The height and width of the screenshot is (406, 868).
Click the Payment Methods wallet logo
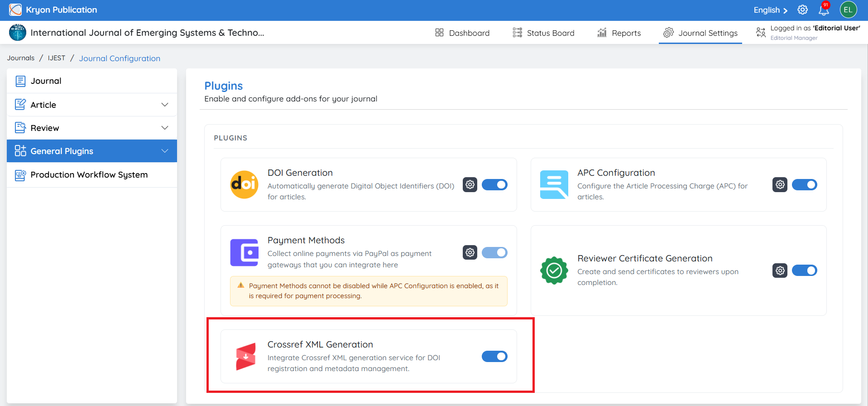pos(244,252)
